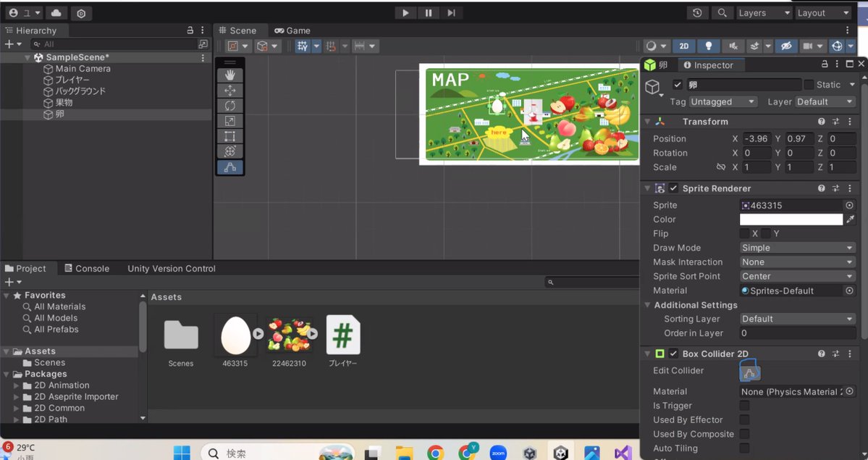Expand the 2D Animation package folder
The height and width of the screenshot is (460, 868).
click(17, 385)
